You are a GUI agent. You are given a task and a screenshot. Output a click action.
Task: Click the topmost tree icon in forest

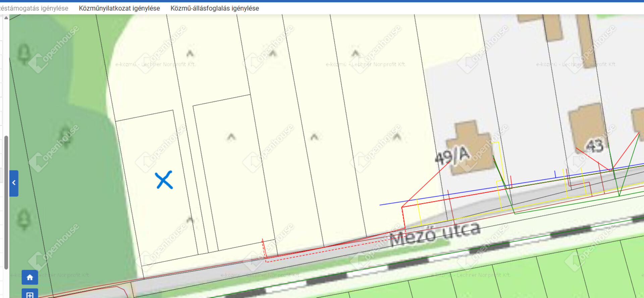coord(24,54)
